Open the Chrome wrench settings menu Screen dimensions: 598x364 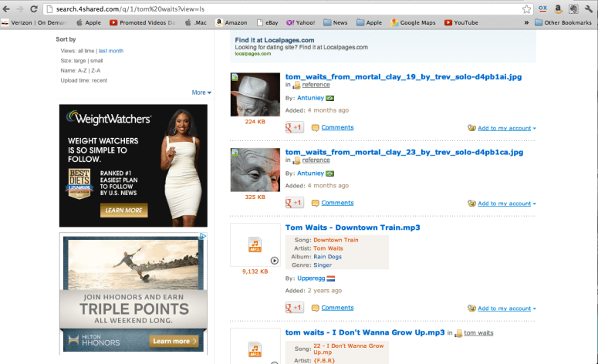click(588, 8)
